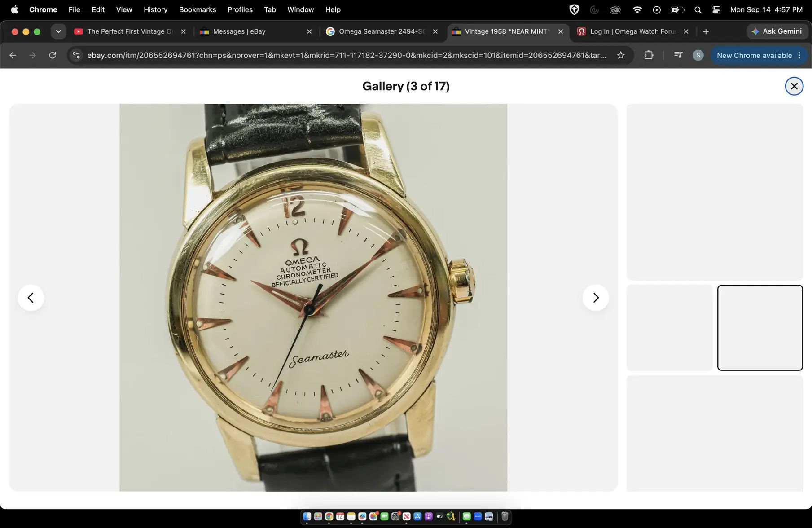Viewport: 812px width, 528px height.
Task: Go to the next gallery image
Action: [596, 298]
